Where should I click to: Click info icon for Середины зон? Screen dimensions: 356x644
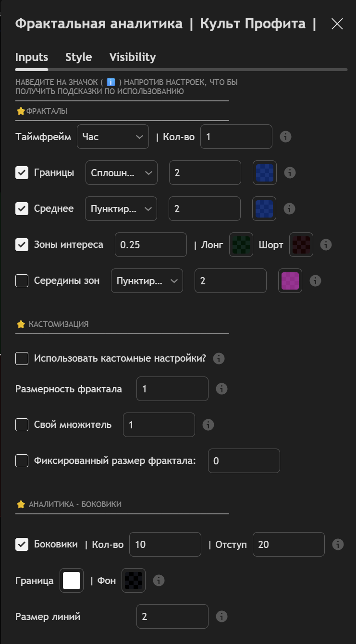pos(315,281)
